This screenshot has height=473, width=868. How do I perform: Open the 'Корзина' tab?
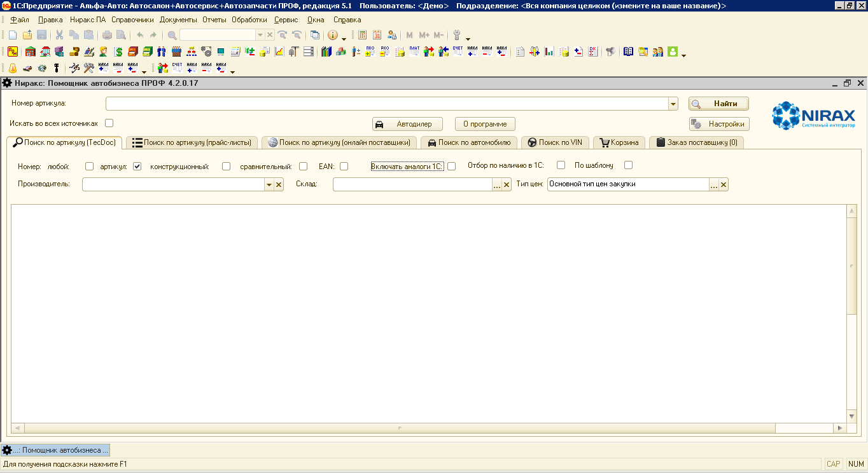[x=619, y=142]
